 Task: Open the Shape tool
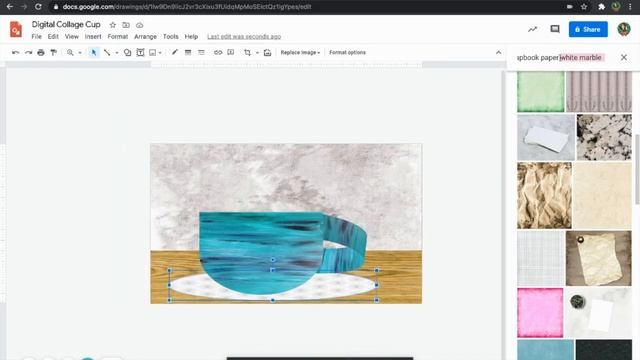click(x=127, y=53)
